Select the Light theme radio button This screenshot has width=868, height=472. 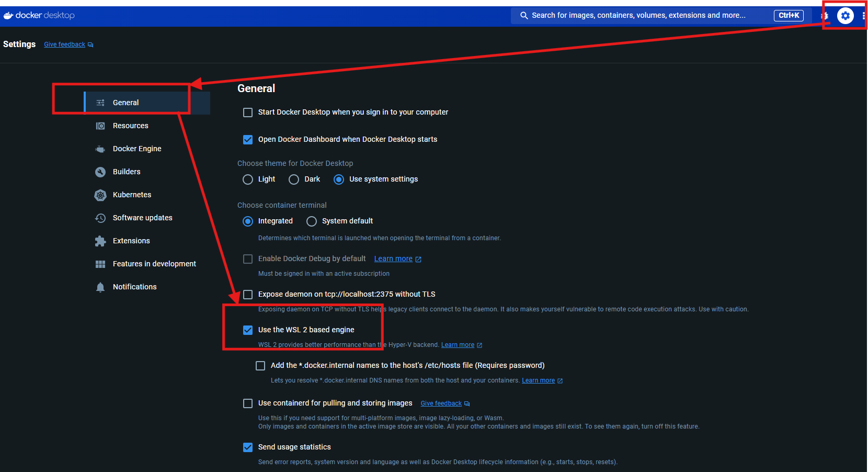click(248, 179)
